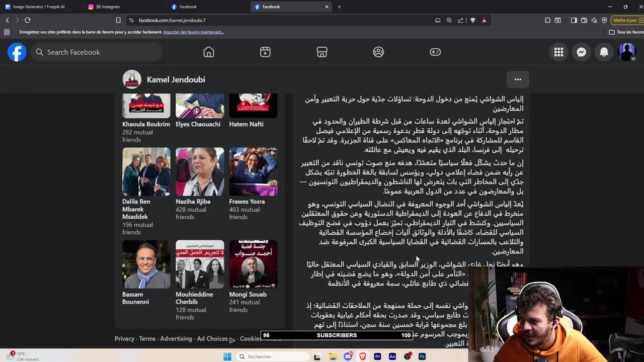Click Importer des favoris maintenant link

pos(194,32)
